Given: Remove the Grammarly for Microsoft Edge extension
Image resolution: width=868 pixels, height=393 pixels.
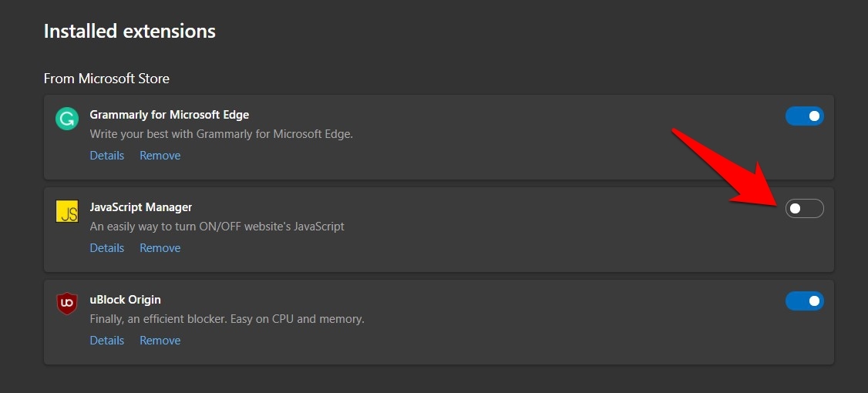Looking at the screenshot, I should point(160,156).
